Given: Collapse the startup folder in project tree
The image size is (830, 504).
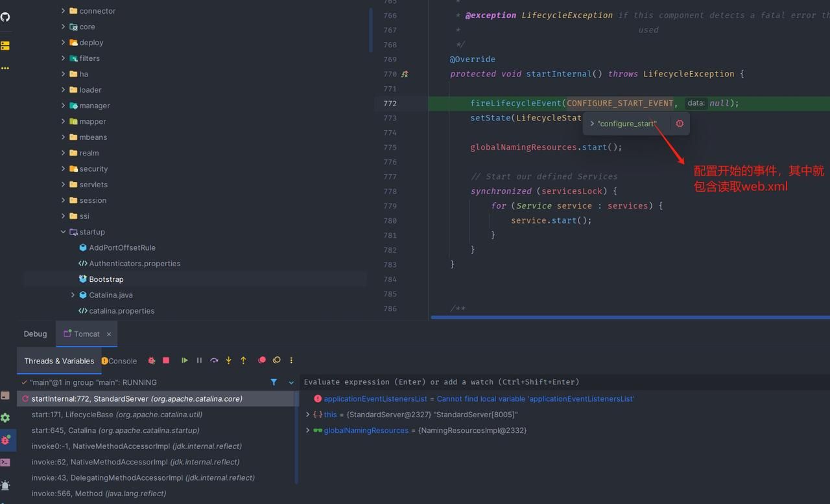Looking at the screenshot, I should point(63,232).
